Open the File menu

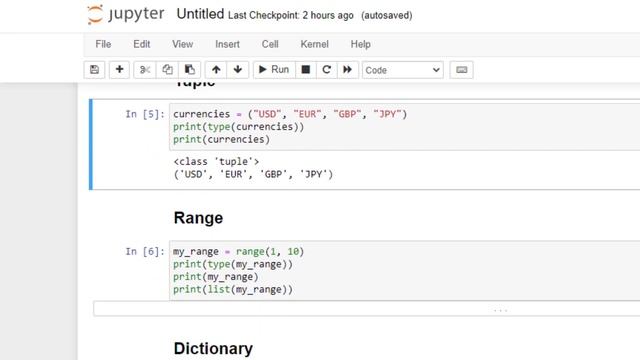(103, 44)
